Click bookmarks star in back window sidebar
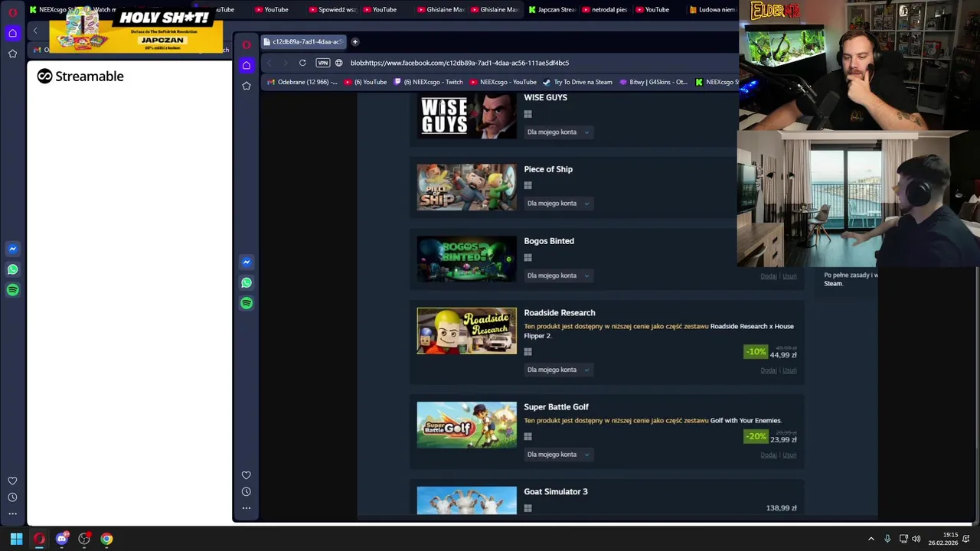The height and width of the screenshot is (551, 980). [x=12, y=54]
